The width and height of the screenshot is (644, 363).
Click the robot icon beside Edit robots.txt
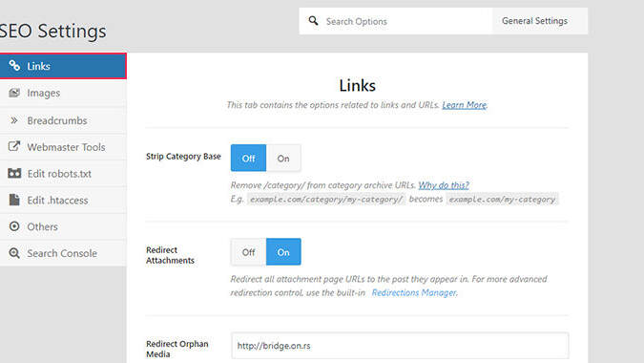pos(14,173)
